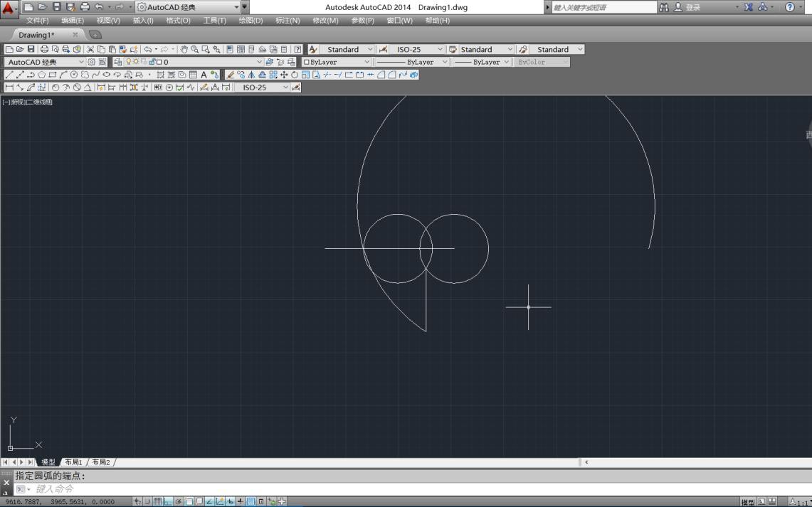
Task: Click the Cut scissors icon
Action: point(90,50)
